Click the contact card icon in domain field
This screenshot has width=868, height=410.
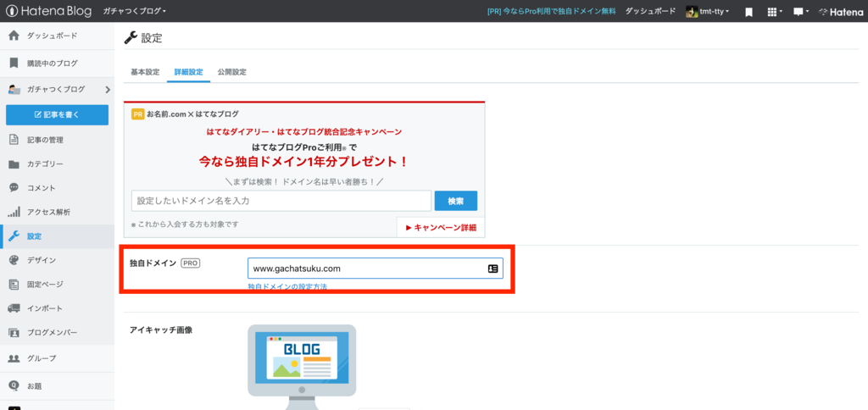(492, 269)
